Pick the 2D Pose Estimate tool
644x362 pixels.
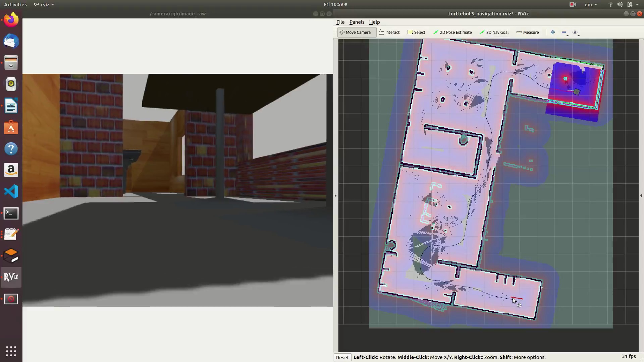(x=452, y=33)
